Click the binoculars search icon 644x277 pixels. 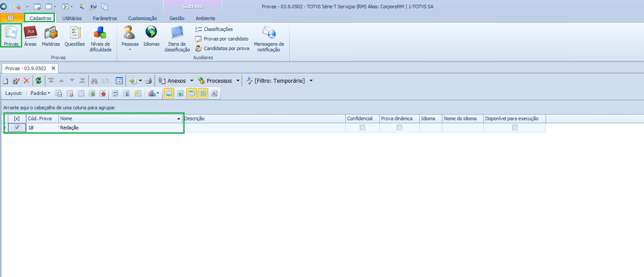94,81
